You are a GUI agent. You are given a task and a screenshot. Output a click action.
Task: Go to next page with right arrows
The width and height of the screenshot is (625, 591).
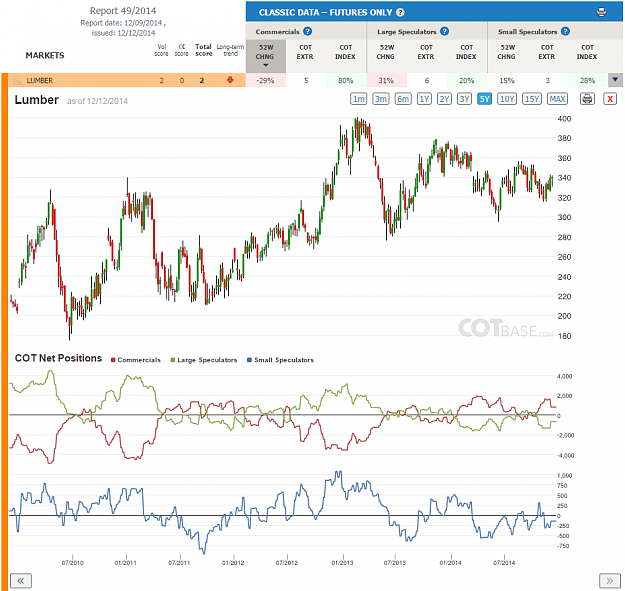click(609, 581)
